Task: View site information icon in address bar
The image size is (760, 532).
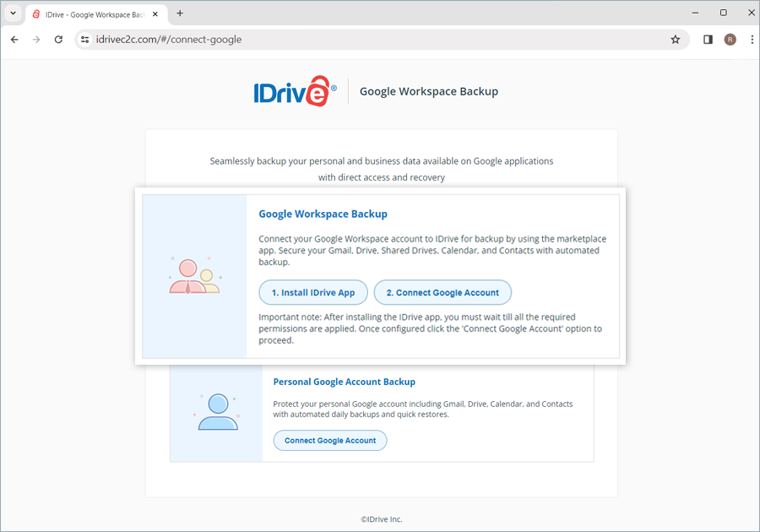Action: pos(84,40)
